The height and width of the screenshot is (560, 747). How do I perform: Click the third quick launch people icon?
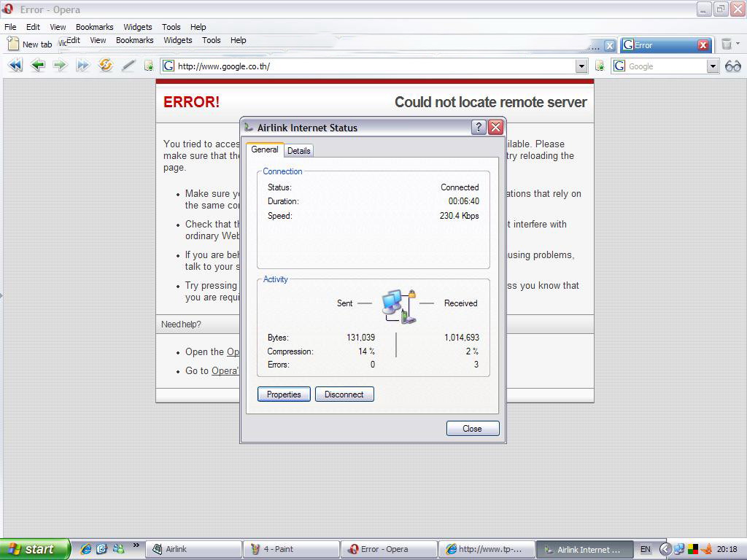[118, 548]
